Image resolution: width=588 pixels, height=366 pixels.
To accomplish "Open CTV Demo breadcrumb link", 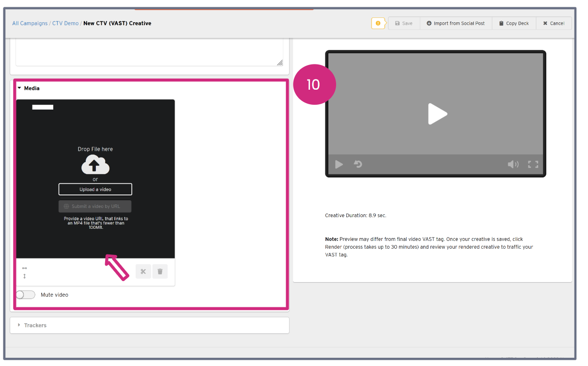I will point(65,23).
